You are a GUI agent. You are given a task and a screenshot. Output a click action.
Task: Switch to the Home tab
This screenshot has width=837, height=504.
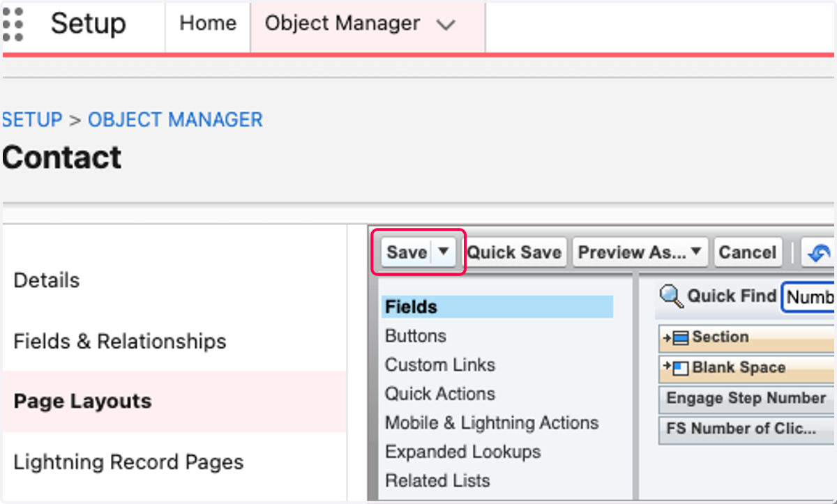[208, 24]
